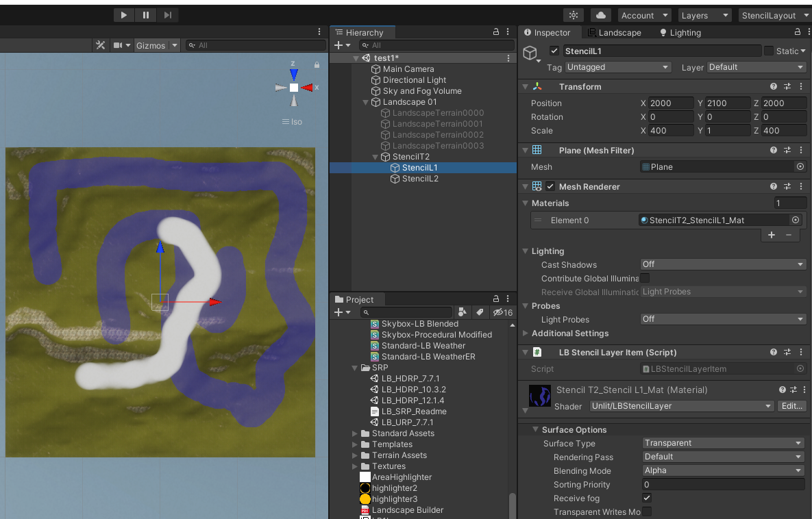This screenshot has width=812, height=519.
Task: Switch to the Landscape tab
Action: click(x=619, y=32)
